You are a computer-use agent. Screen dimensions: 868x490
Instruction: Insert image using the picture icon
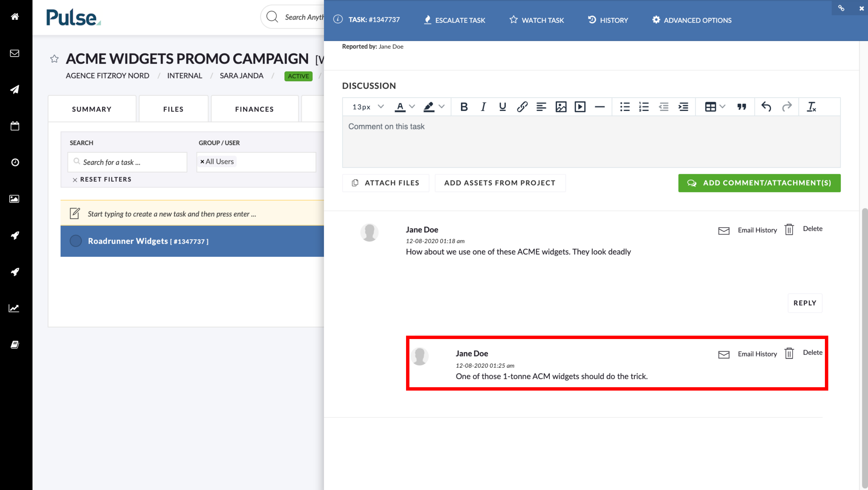tap(561, 107)
